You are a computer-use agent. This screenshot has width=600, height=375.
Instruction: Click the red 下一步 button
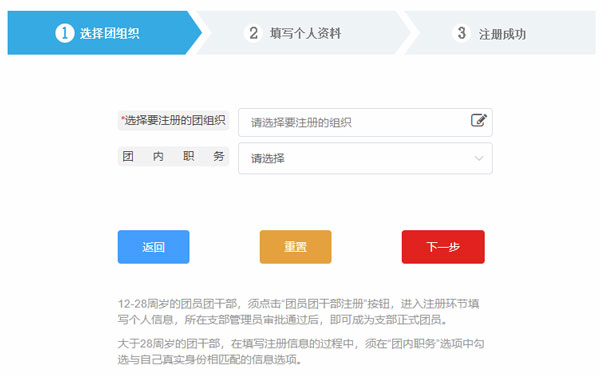point(443,247)
